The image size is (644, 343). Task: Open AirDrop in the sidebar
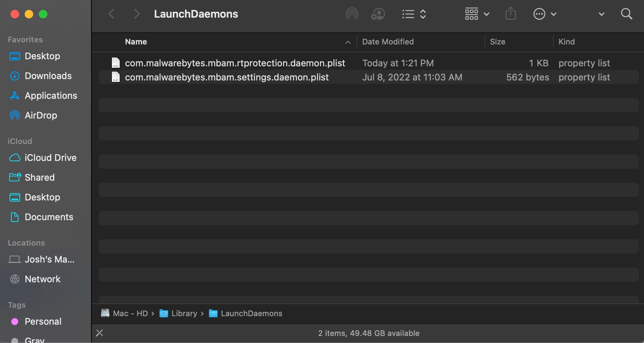pyautogui.click(x=41, y=115)
